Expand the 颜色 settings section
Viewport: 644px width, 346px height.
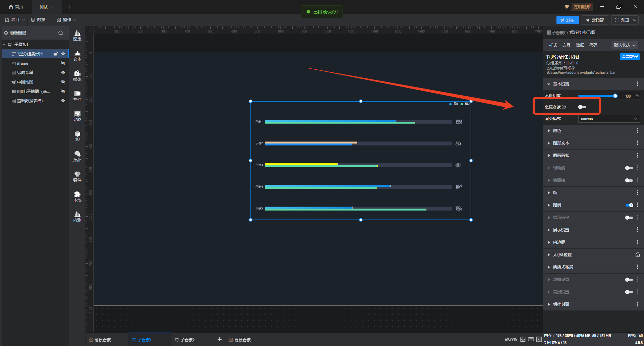557,131
